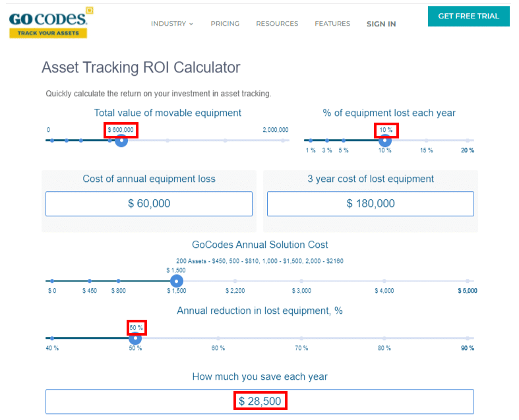Choose $ 450 on solution cost slider

click(90, 281)
